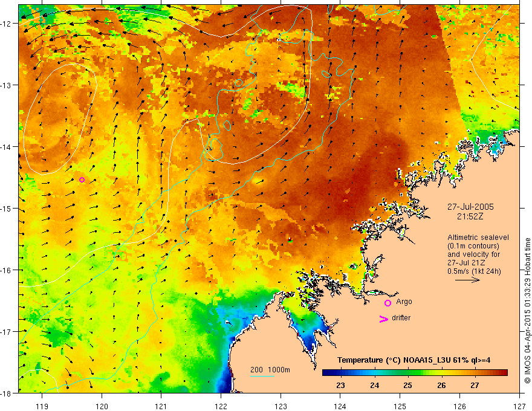This screenshot has width=532, height=411.
Task: Click the 'and velocity for' legend line
Action: (x=473, y=254)
